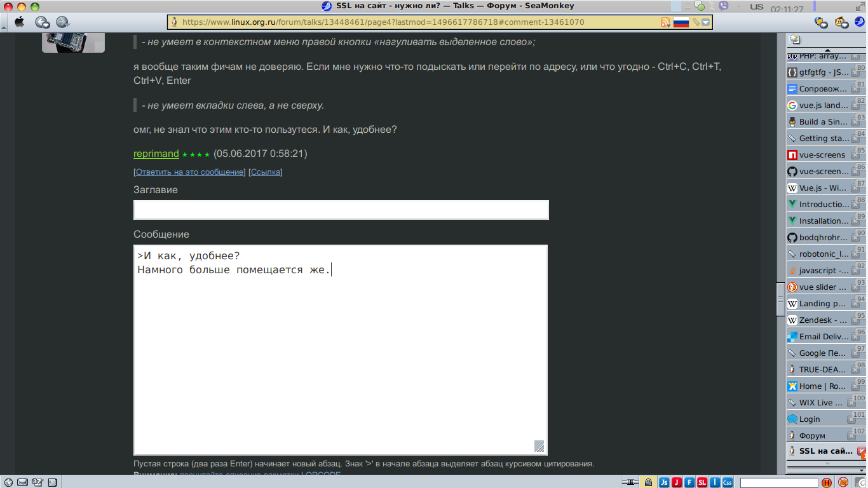The height and width of the screenshot is (488, 868).
Task: Close the 'vue-screen...' GitHub tab
Action: tap(855, 172)
